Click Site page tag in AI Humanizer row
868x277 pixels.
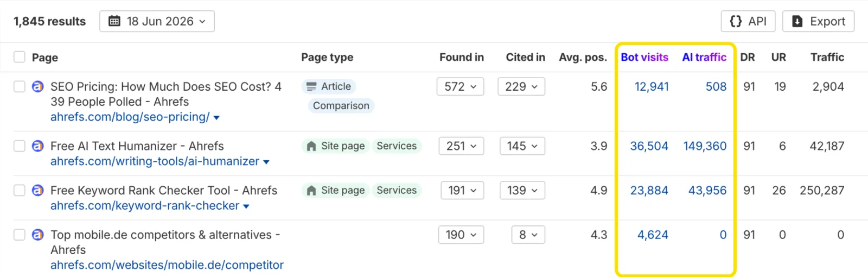pos(335,146)
